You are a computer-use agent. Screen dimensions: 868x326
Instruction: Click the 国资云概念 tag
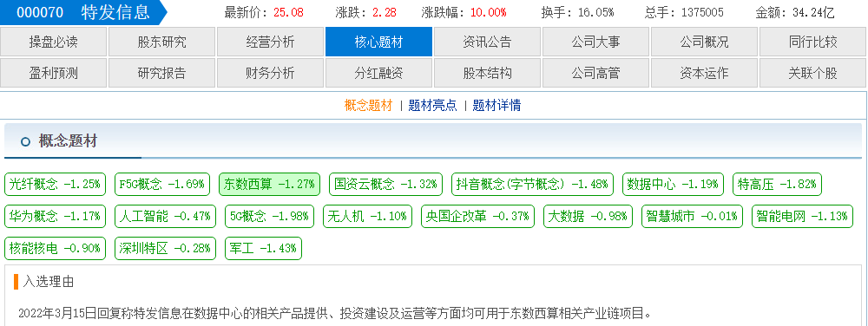386,184
